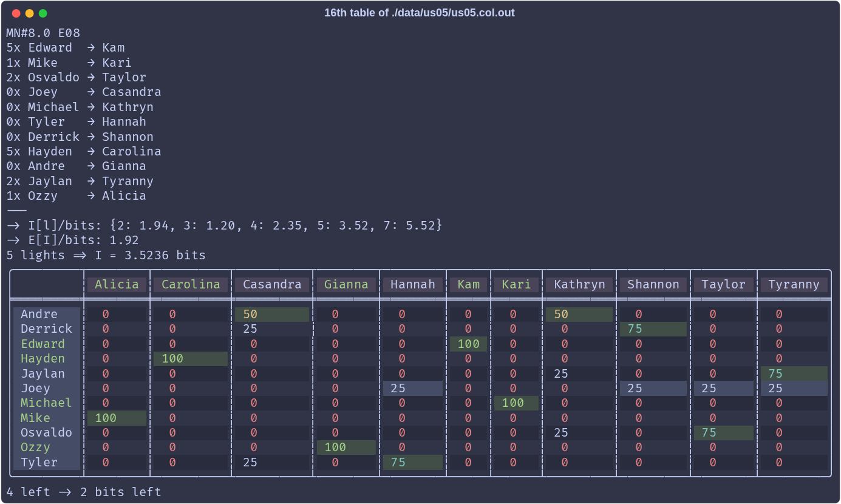This screenshot has width=841, height=504.
Task: Click the 25 cell for Joey under Taylor
Action: (724, 388)
